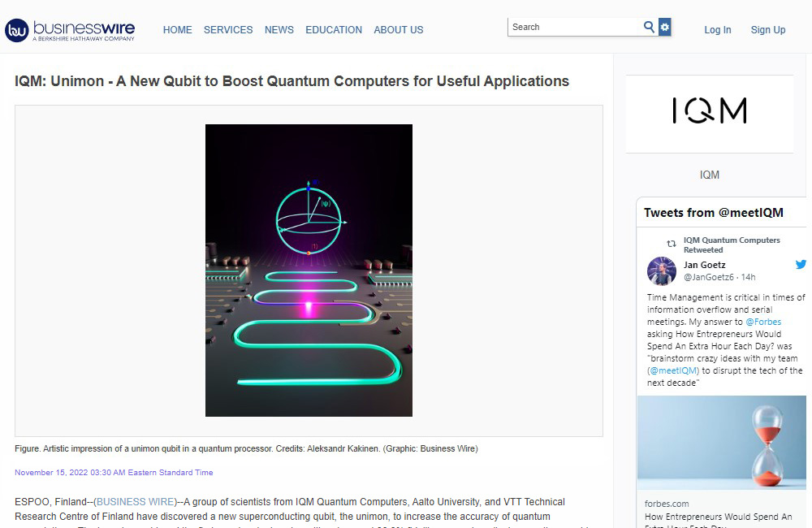Click the IQM company logo
This screenshot has height=528, width=812.
tap(710, 110)
